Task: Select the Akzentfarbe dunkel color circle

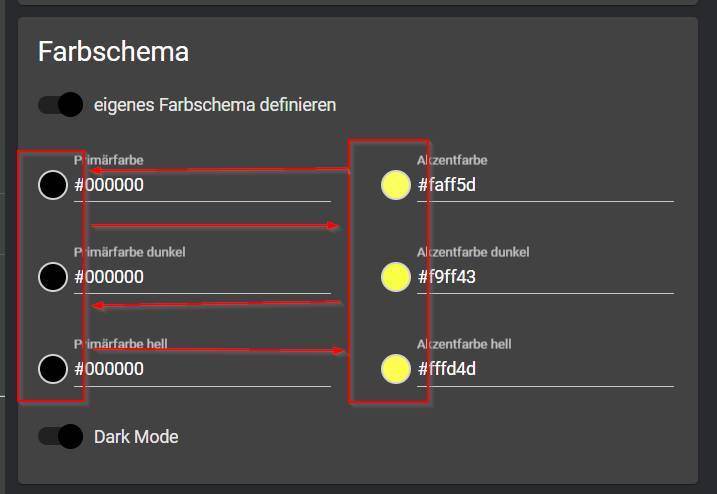Action: click(396, 277)
